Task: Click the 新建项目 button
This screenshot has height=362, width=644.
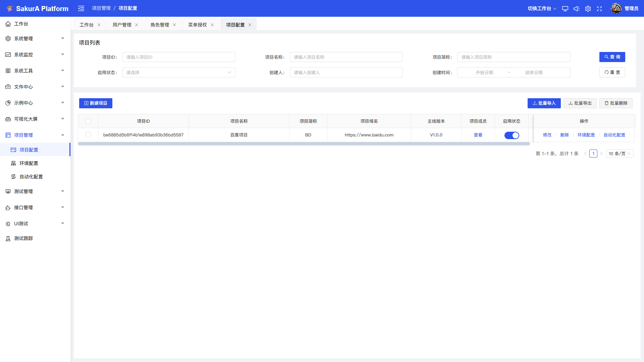Action: (96, 103)
